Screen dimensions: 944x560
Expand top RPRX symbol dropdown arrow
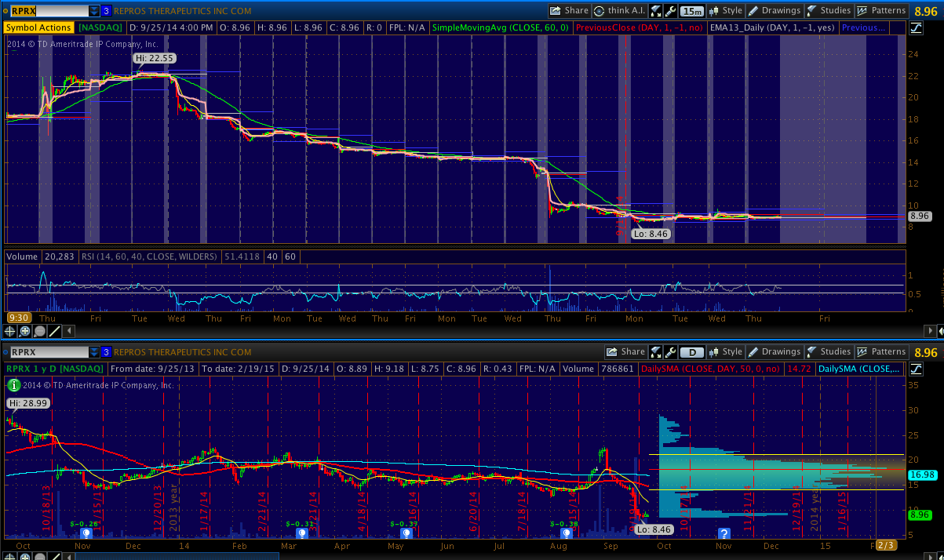[x=94, y=11]
